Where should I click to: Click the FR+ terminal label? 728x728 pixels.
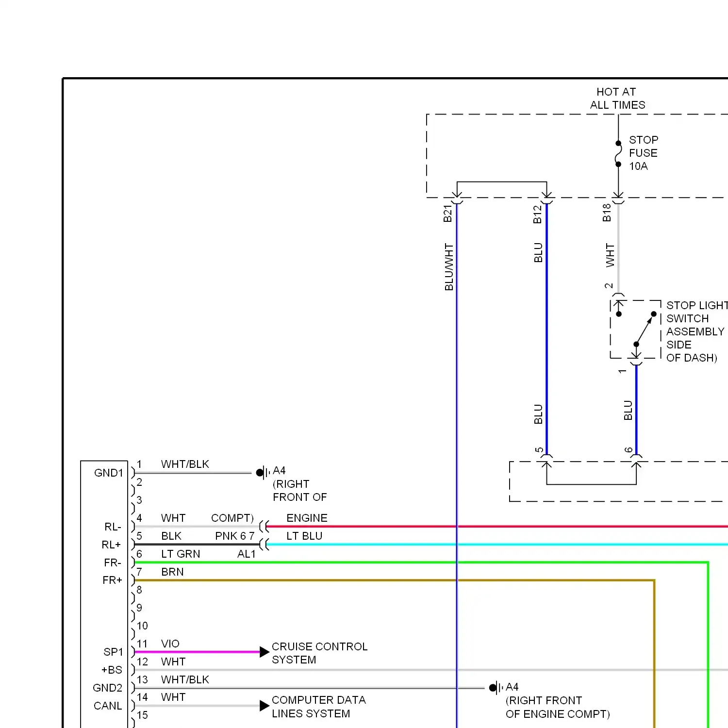click(112, 580)
